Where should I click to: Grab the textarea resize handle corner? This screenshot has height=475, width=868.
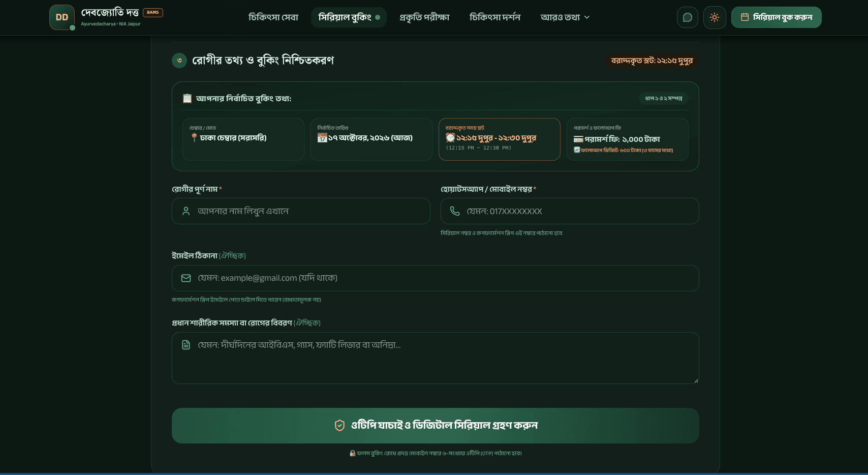(696, 380)
